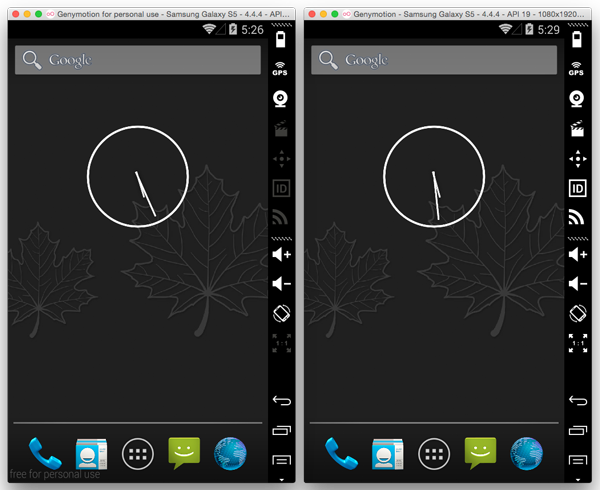Zoom the left Genymotion window green button
600x490 pixels.
click(x=38, y=14)
